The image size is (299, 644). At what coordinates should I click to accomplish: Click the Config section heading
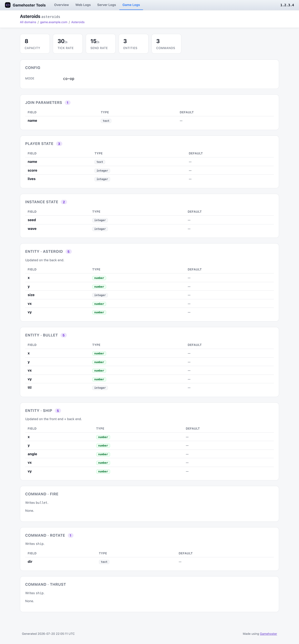[x=33, y=68]
